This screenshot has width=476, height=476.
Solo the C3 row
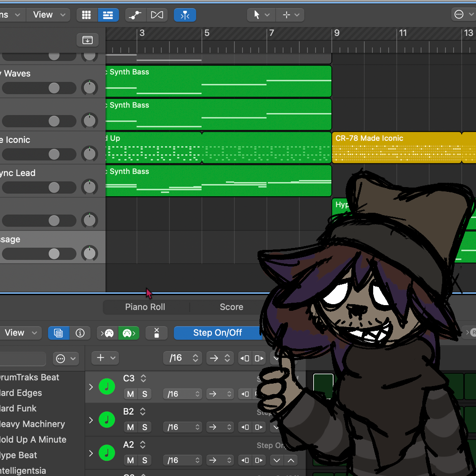coord(145,394)
